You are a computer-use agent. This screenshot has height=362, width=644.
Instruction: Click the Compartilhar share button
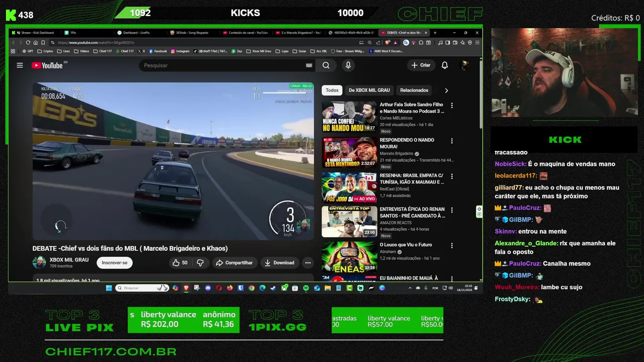[234, 262]
